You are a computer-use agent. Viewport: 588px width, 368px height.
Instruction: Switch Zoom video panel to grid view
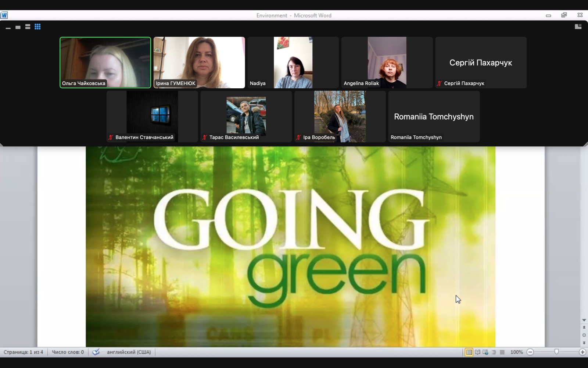point(37,27)
